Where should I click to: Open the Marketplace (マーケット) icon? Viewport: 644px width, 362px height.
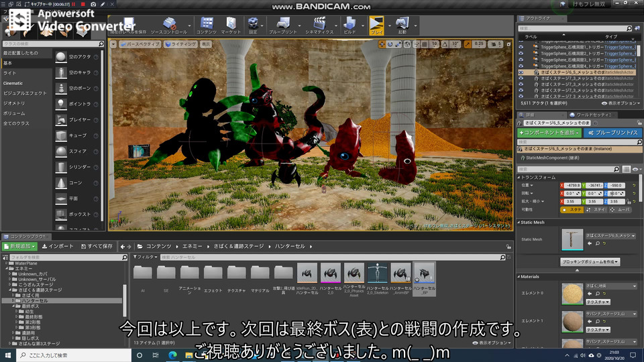click(231, 25)
